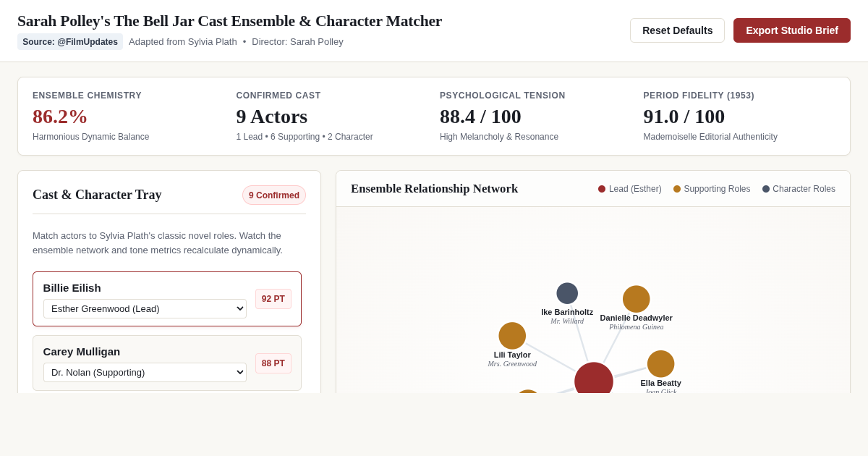This screenshot has width=868, height=456.
Task: Click the Supporting Roles legend swatch
Action: 677,189
